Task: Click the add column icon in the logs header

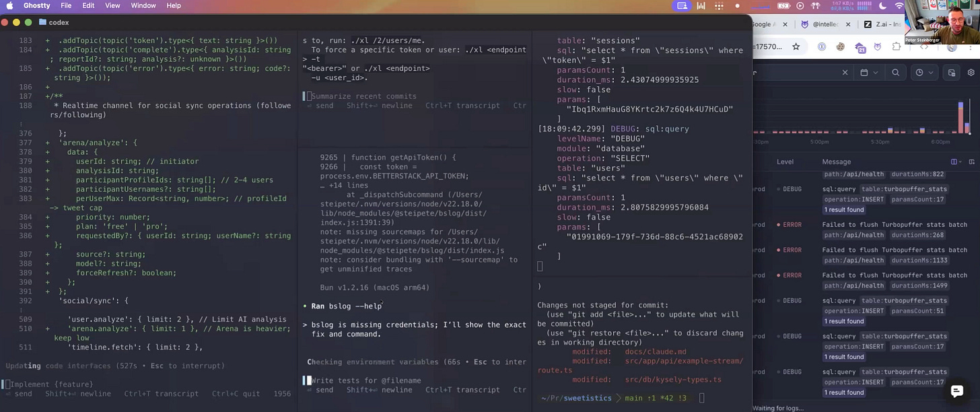Action: [x=971, y=162]
